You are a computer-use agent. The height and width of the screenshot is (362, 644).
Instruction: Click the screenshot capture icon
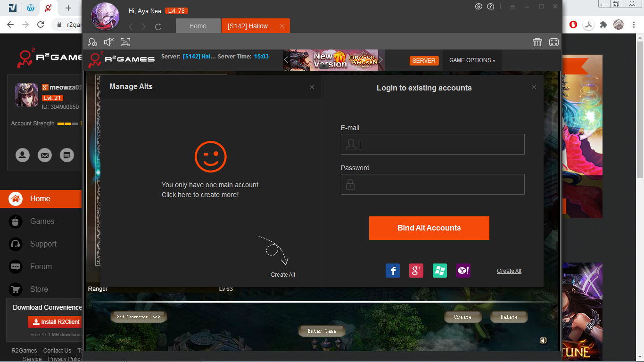pyautogui.click(x=125, y=42)
